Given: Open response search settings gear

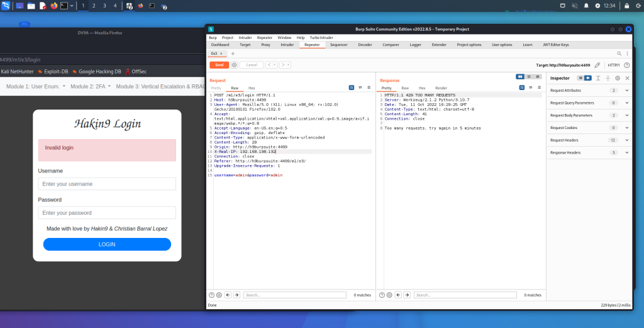Looking at the screenshot, I should point(389,295).
